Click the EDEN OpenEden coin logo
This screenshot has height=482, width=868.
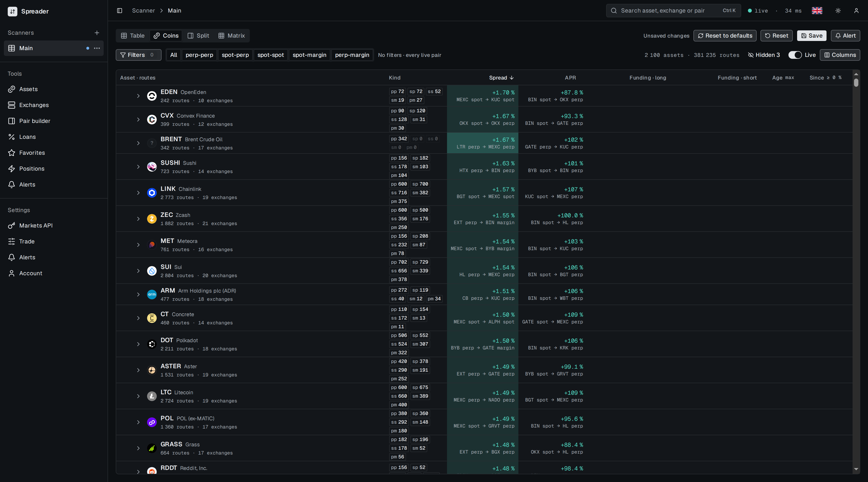click(x=152, y=96)
